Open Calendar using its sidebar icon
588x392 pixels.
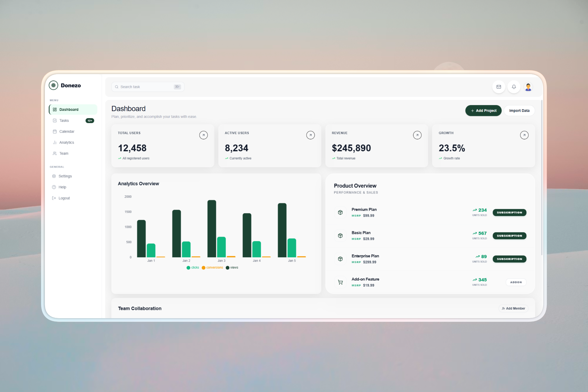[x=55, y=131]
